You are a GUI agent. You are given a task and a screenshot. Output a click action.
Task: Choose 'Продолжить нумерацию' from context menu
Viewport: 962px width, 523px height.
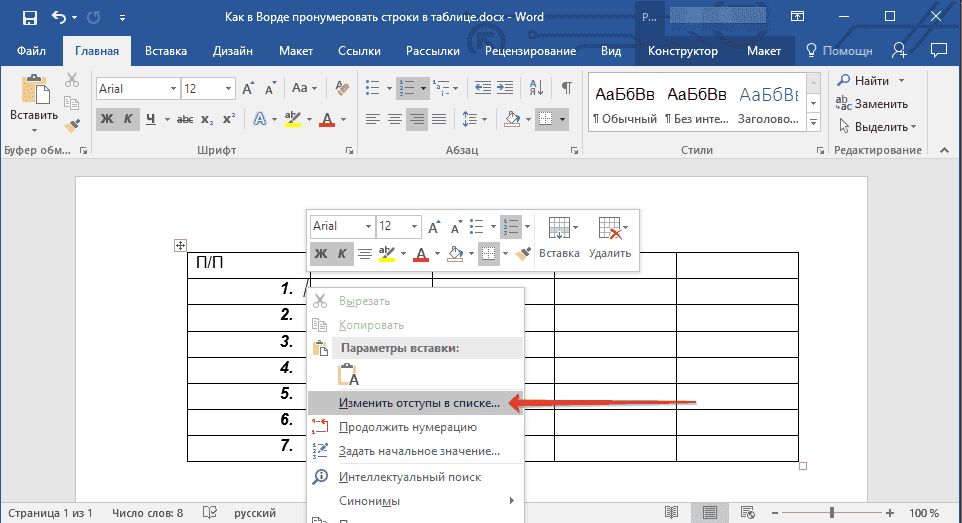point(407,427)
